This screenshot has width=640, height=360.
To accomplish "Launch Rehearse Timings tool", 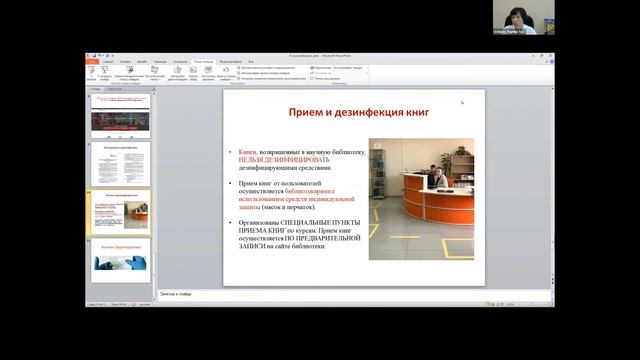I will click(x=208, y=73).
